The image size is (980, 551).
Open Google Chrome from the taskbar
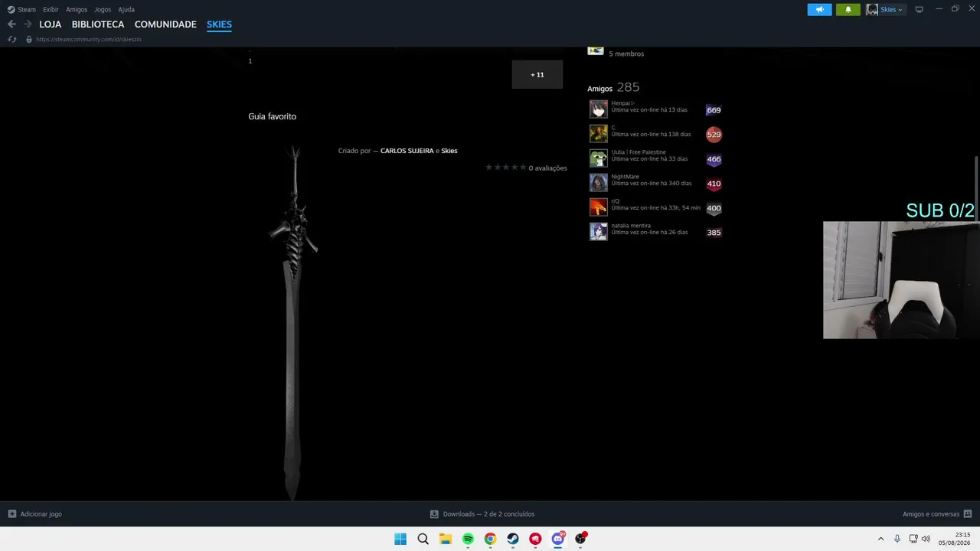pyautogui.click(x=490, y=539)
